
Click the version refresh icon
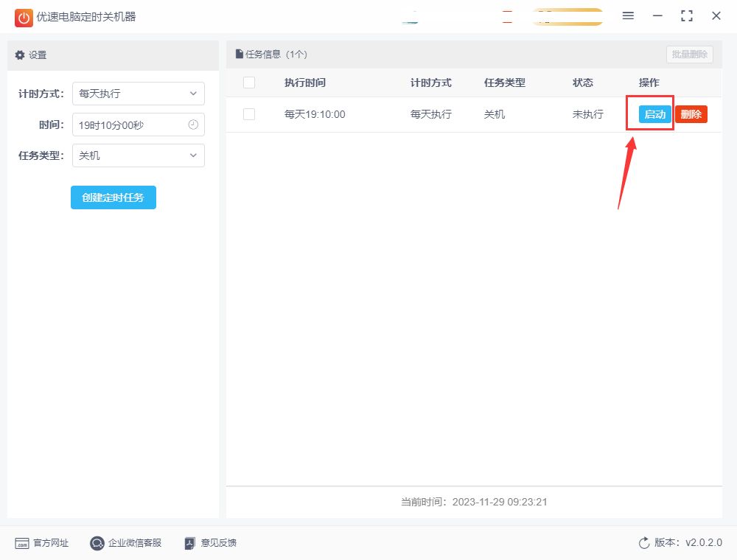(644, 542)
